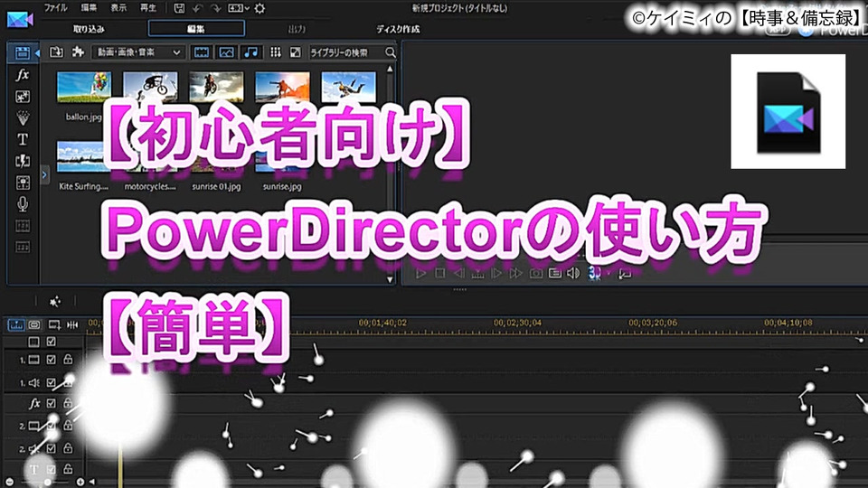Click the add tracks manager icon
The image size is (868, 488).
(x=54, y=324)
